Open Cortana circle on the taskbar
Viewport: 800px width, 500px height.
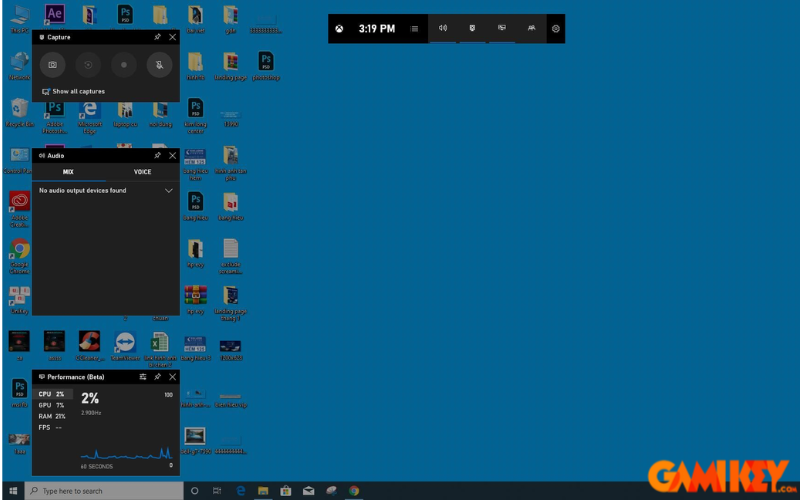pyautogui.click(x=194, y=491)
